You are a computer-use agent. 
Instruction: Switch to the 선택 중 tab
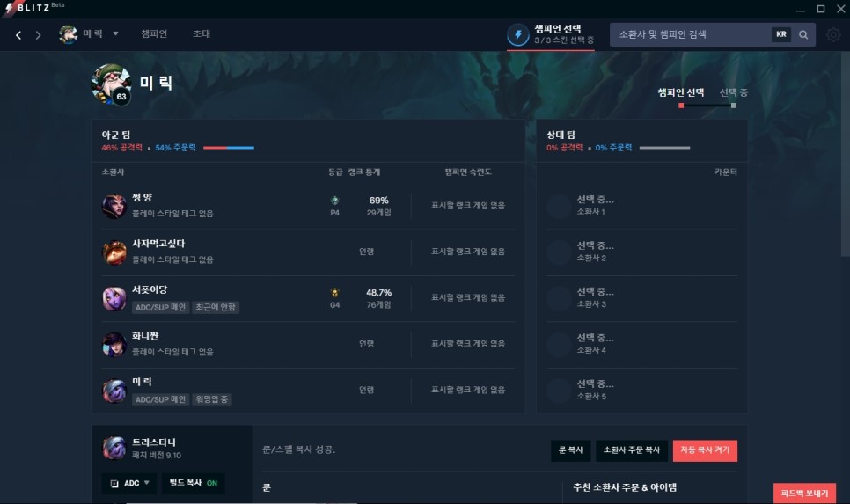[x=734, y=92]
